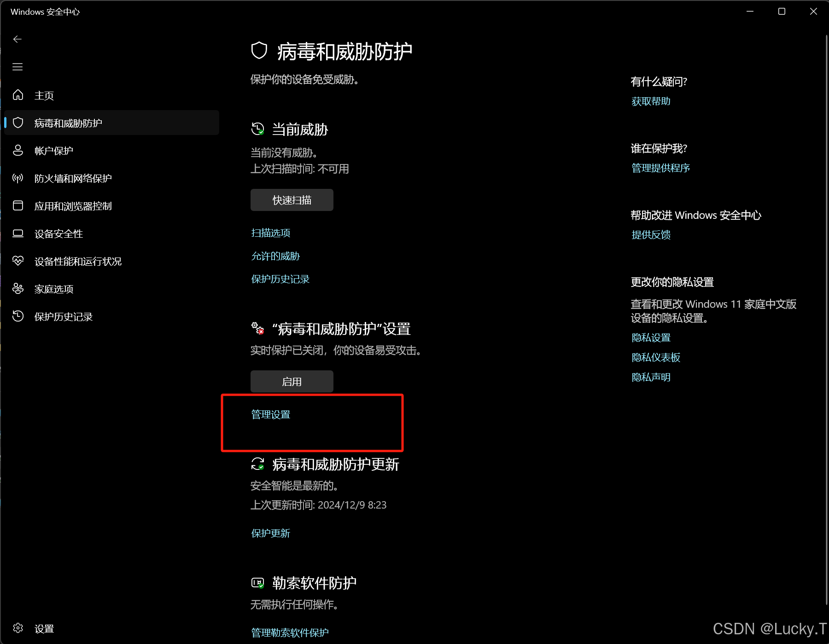Open the 扫描选项 link
Viewport: 829px width, 644px height.
271,233
